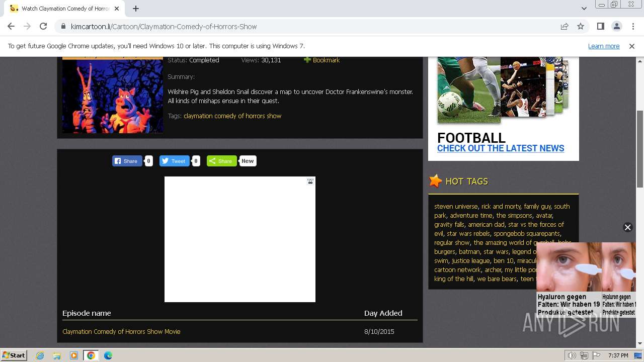Tweet this page

pyautogui.click(x=174, y=161)
